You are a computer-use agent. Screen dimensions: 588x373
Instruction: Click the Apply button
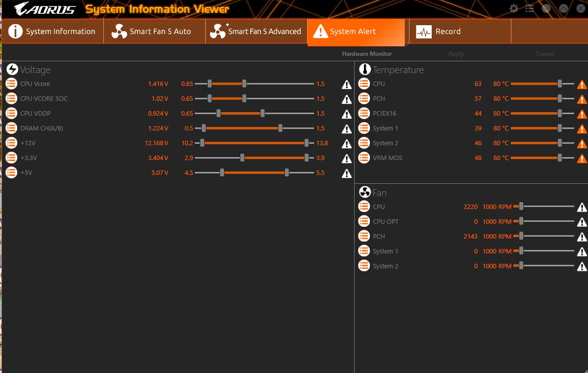pos(456,54)
